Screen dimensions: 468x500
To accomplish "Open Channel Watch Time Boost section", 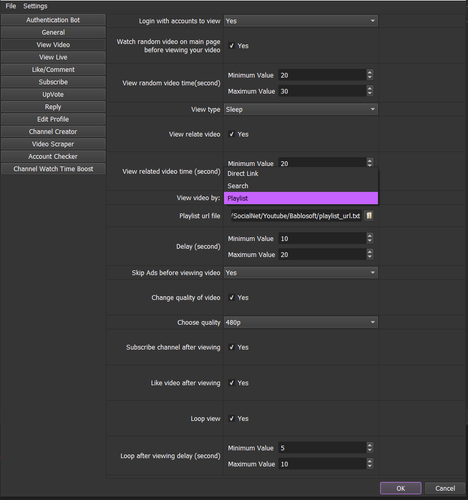I will [53, 169].
